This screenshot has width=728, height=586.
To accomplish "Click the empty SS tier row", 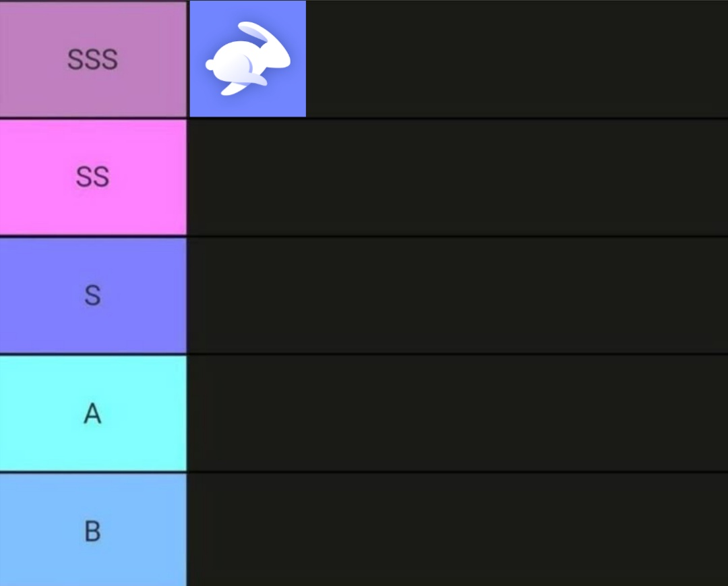I will click(457, 177).
